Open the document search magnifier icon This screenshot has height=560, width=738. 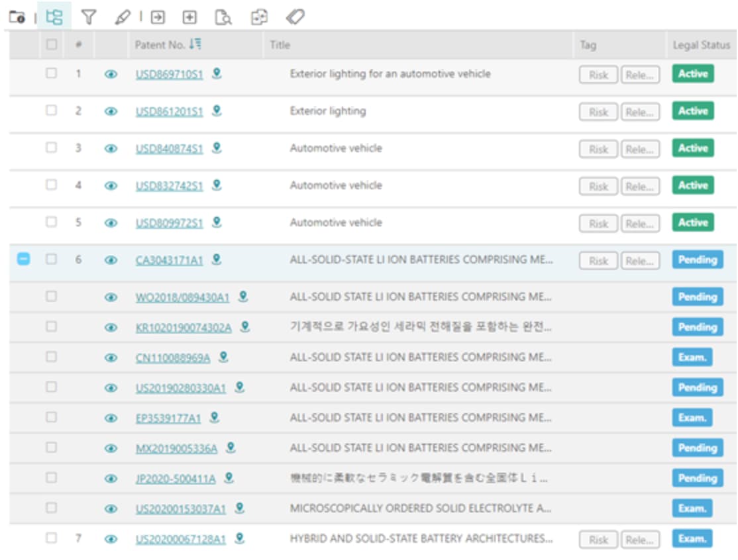tap(223, 17)
